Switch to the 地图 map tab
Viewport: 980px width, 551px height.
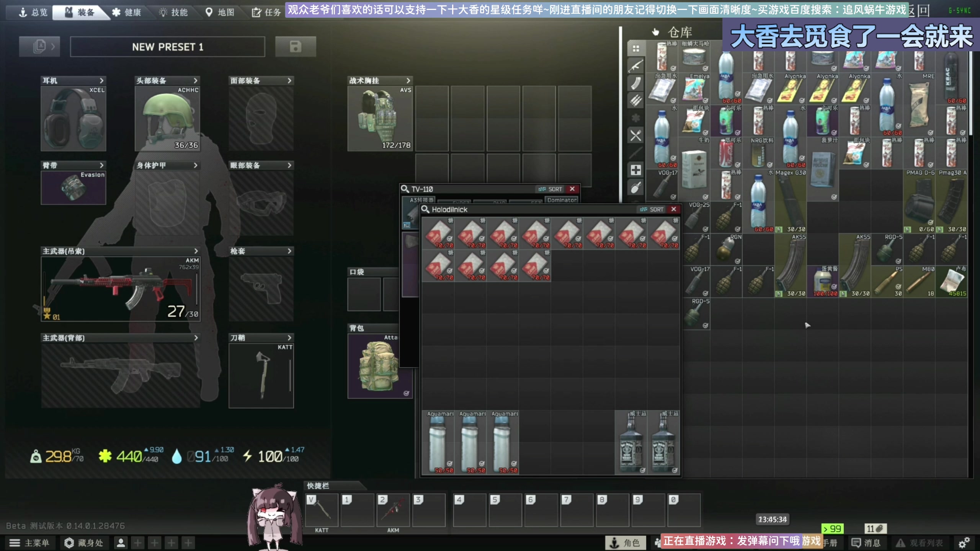220,12
